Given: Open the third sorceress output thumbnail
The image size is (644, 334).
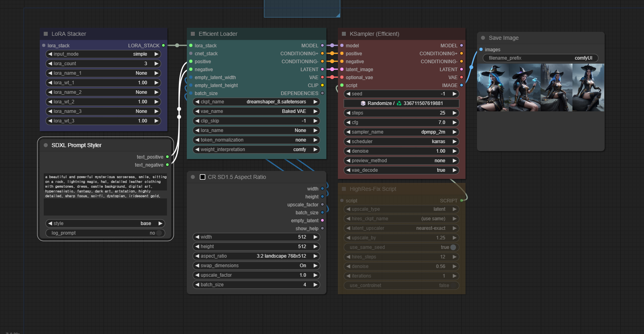Looking at the screenshot, I should click(557, 87).
